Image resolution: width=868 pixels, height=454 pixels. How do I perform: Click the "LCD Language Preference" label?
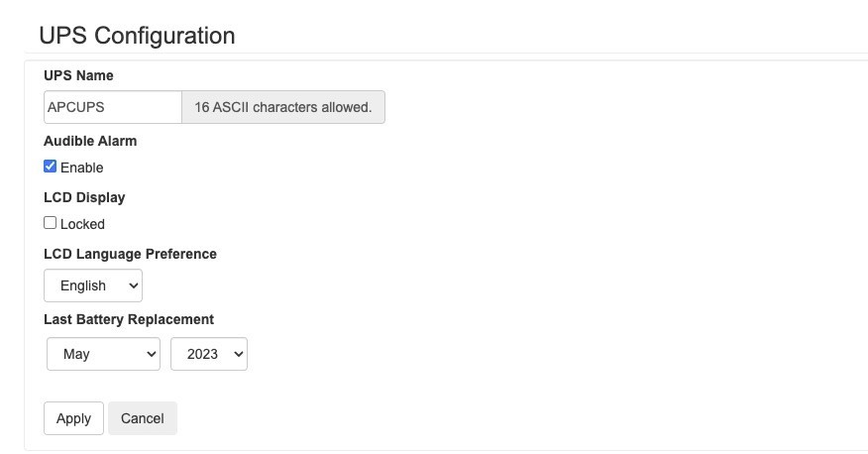130,254
